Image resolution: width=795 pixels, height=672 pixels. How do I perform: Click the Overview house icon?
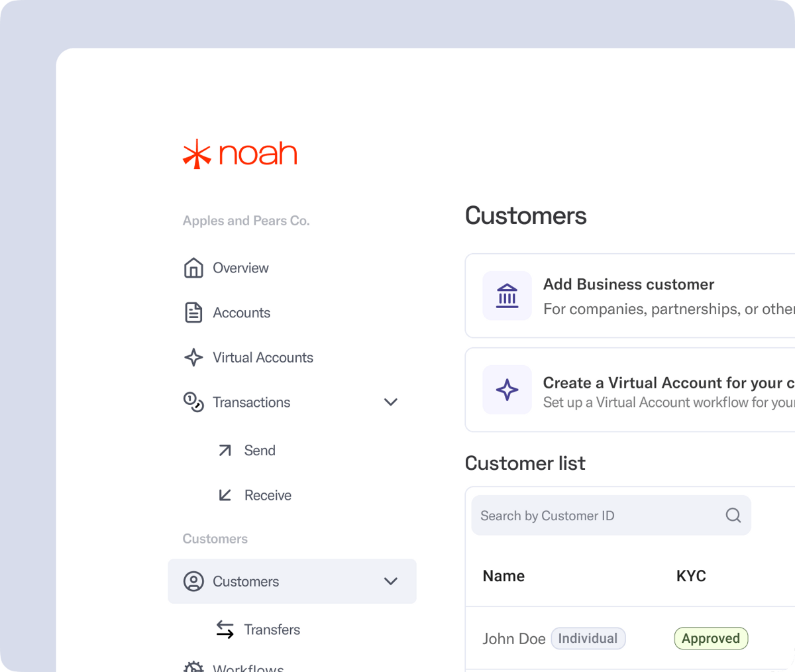tap(193, 268)
